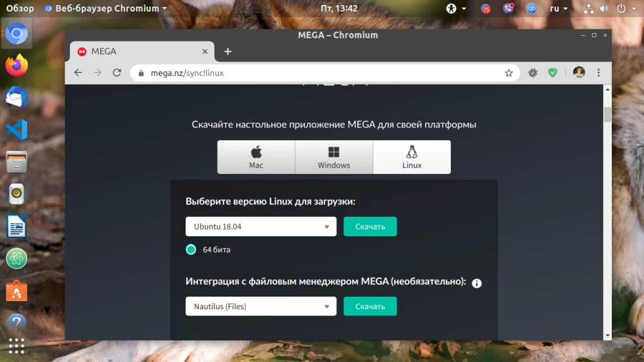Open the Viber tray icon
Viewport: 644px width, 362px height.
(x=508, y=9)
